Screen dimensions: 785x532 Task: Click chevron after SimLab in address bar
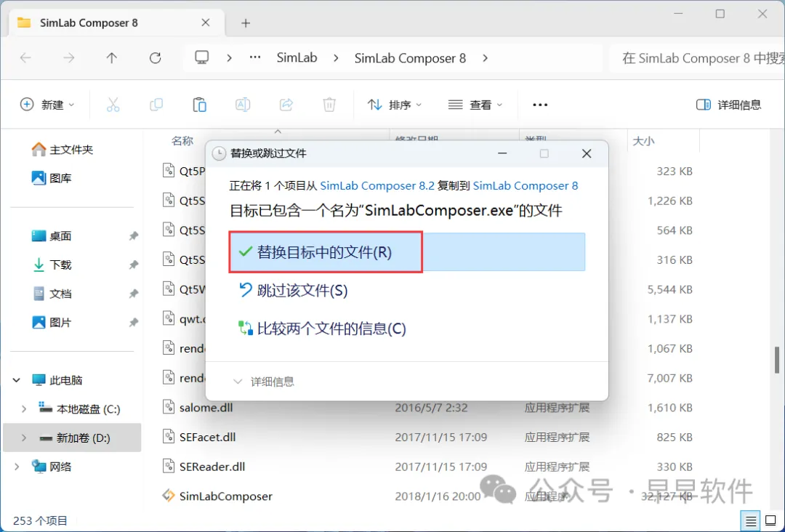[336, 58]
